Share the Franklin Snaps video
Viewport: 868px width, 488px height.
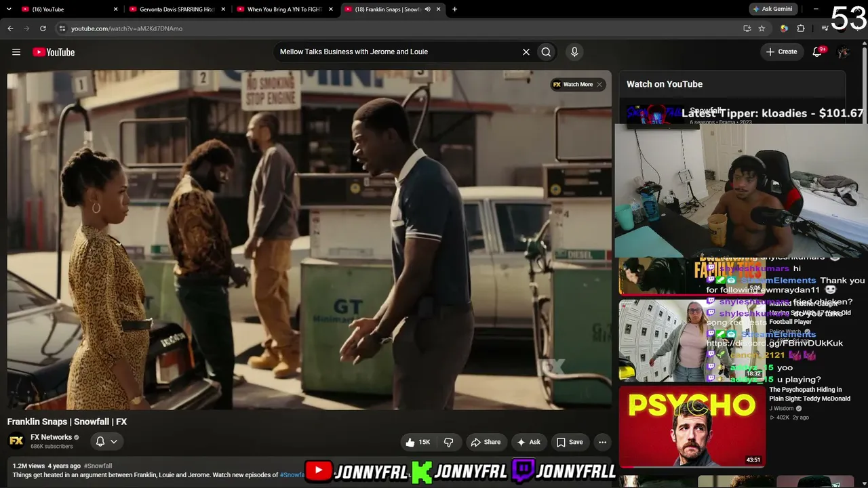pos(486,442)
